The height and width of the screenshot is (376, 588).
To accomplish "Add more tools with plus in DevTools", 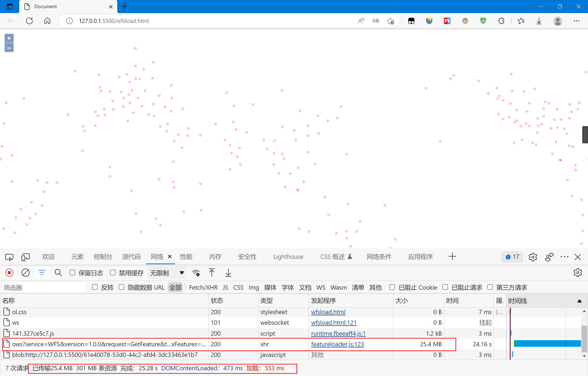I will pyautogui.click(x=452, y=257).
